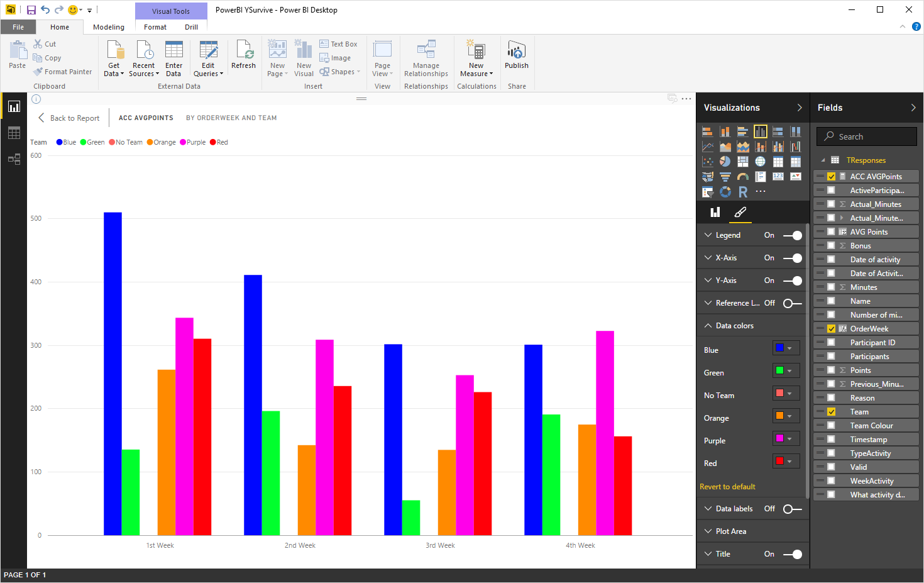Switch to Data view in the left sidebar
The width and height of the screenshot is (924, 583).
point(14,133)
